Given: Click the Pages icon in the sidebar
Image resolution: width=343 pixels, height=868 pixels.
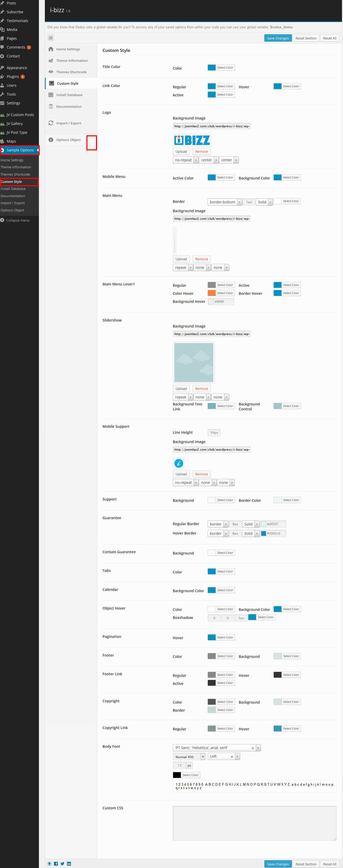Looking at the screenshot, I should coord(2,38).
